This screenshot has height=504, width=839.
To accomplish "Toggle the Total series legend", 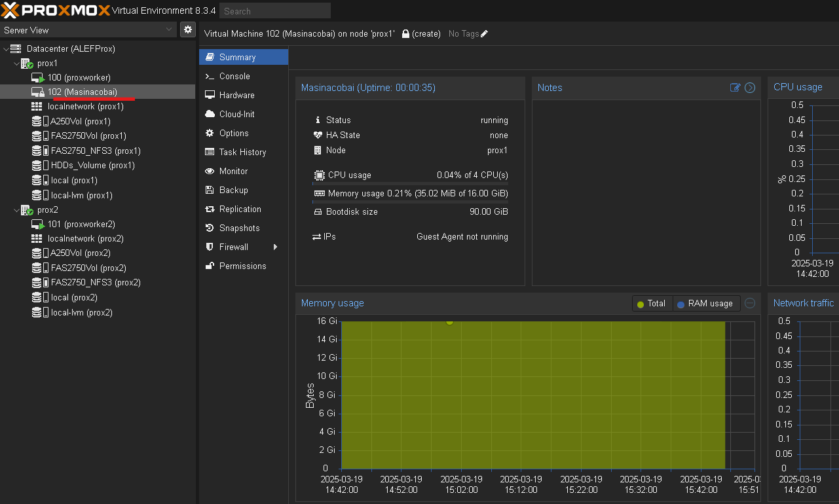I will pos(652,304).
